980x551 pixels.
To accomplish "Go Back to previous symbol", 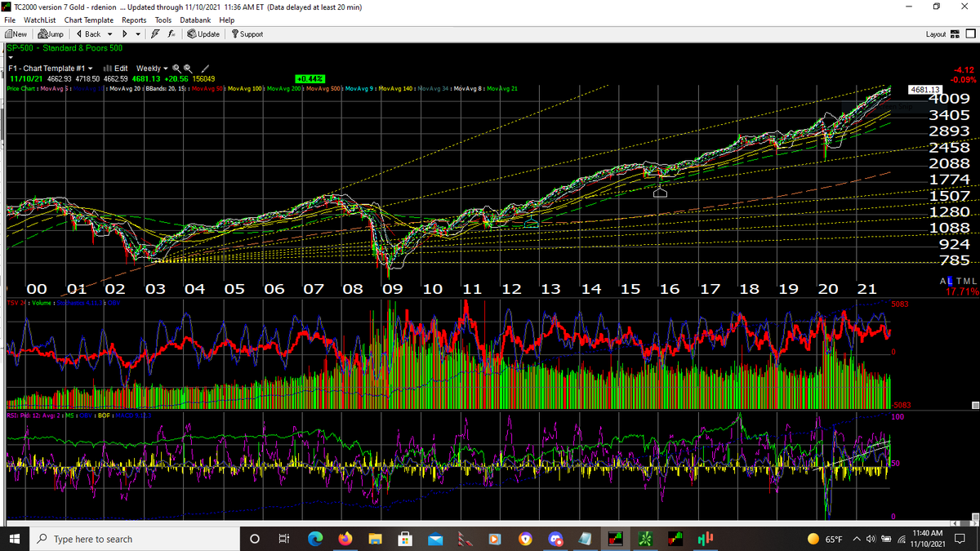I will click(x=88, y=34).
